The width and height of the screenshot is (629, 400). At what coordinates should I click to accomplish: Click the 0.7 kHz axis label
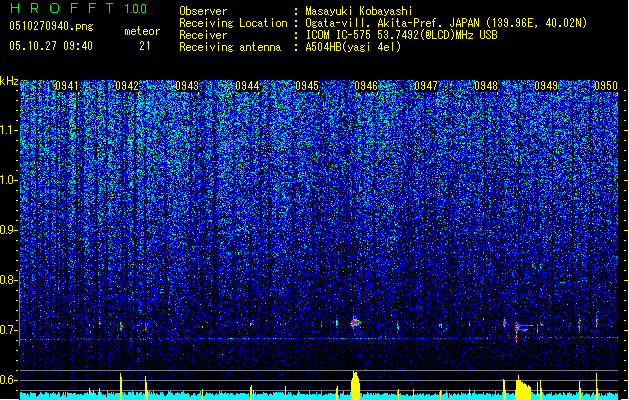click(9, 330)
